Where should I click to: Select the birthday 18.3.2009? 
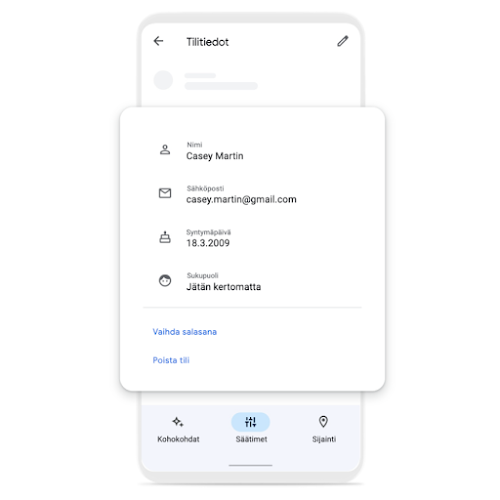point(208,243)
